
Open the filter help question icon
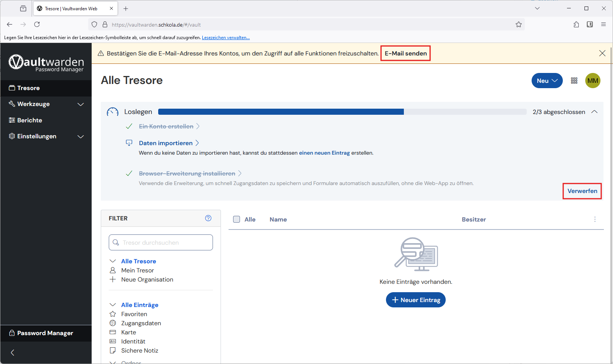coord(208,218)
